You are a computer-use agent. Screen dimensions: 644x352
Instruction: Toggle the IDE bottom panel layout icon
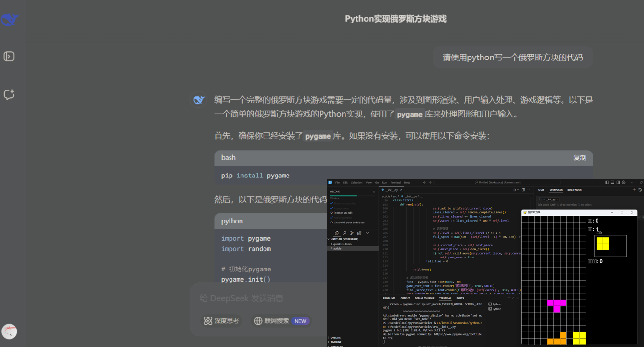pos(612,182)
